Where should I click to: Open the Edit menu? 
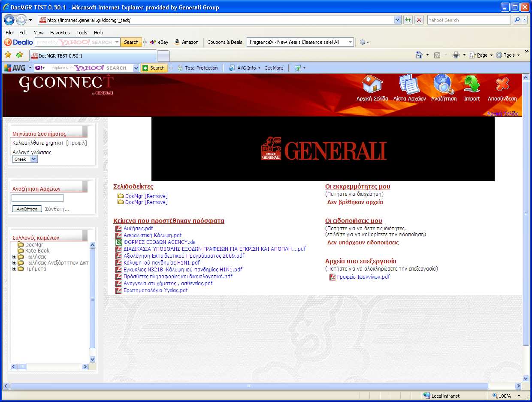point(23,33)
